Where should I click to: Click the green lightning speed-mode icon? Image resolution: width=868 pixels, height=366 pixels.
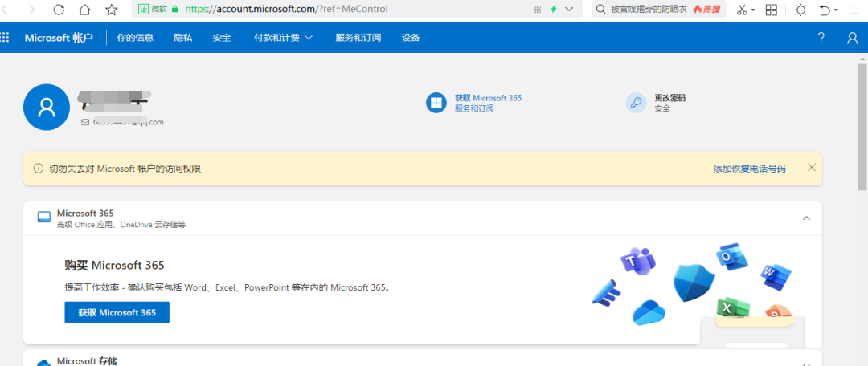553,10
